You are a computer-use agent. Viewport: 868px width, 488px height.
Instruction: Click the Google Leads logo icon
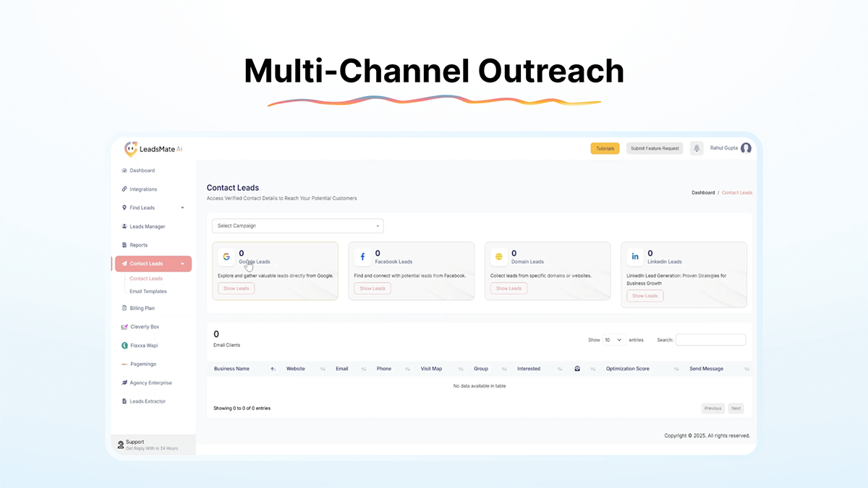point(226,257)
